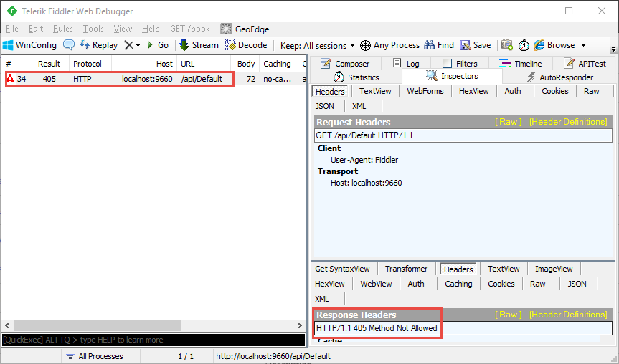Screen dimensions: 619x364
Task: Switch to the Filters tab
Action: click(x=460, y=64)
